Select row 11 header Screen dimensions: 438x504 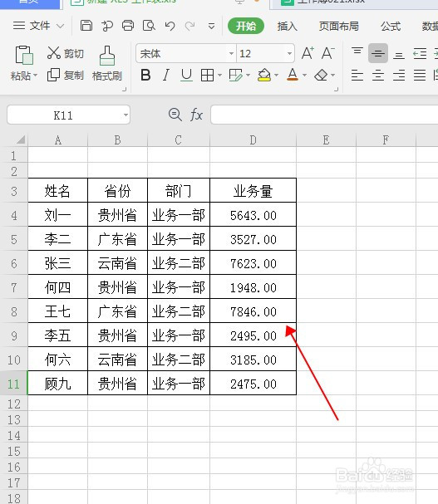click(14, 384)
